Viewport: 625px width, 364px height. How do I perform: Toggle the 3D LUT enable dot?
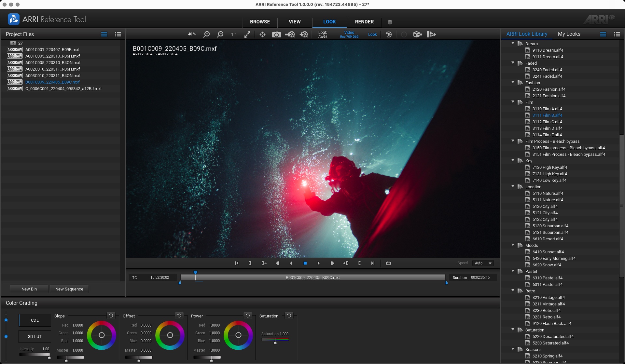pos(6,336)
